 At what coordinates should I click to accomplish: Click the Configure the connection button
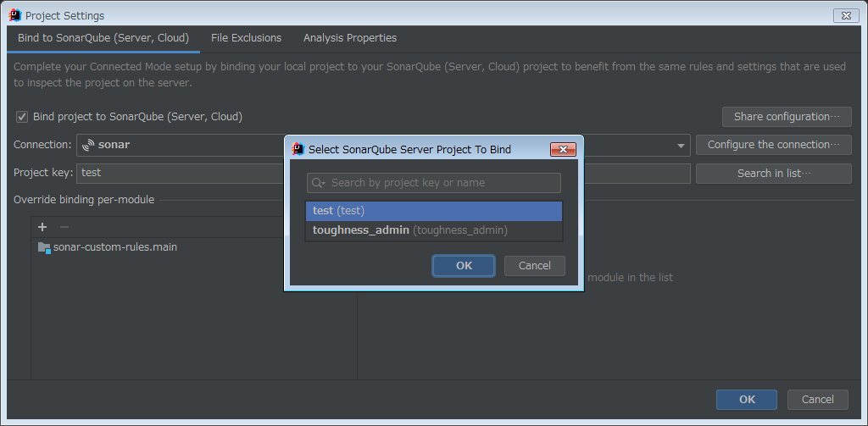point(773,145)
